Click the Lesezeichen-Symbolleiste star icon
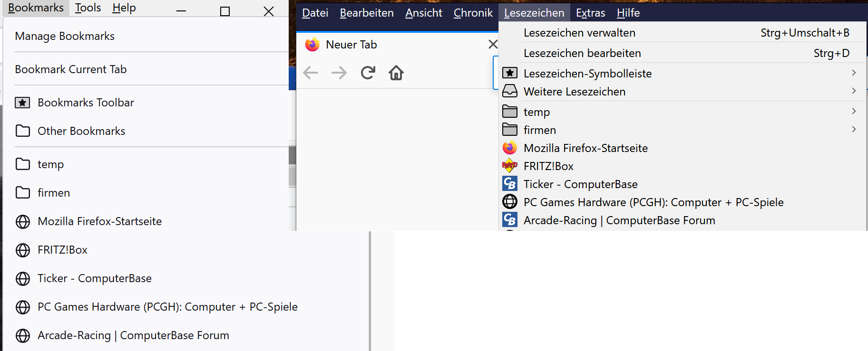The width and height of the screenshot is (868, 351). tap(510, 73)
